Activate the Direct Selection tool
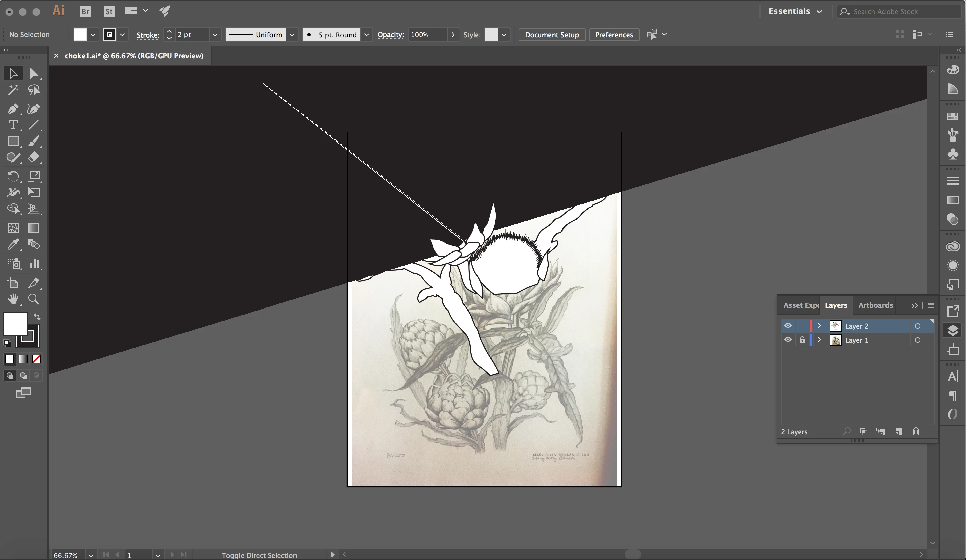The height and width of the screenshot is (560, 966). pyautogui.click(x=33, y=73)
